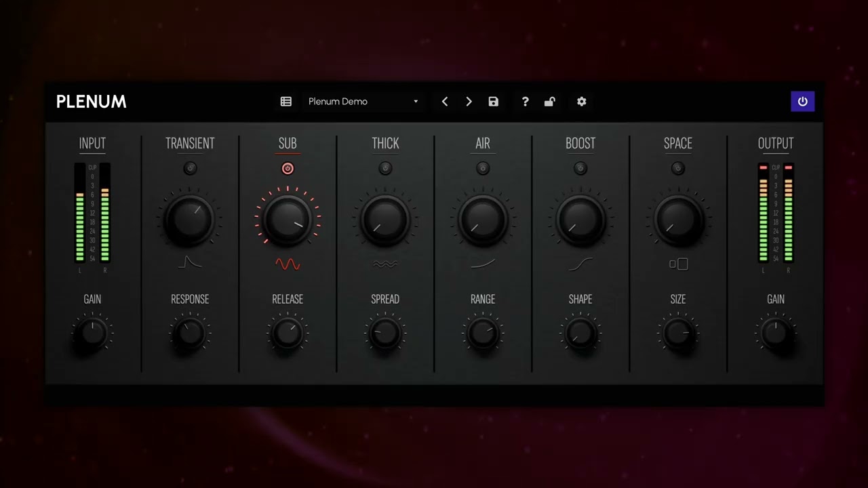Open the preset browser list icon
The image size is (868, 488).
click(x=286, y=102)
